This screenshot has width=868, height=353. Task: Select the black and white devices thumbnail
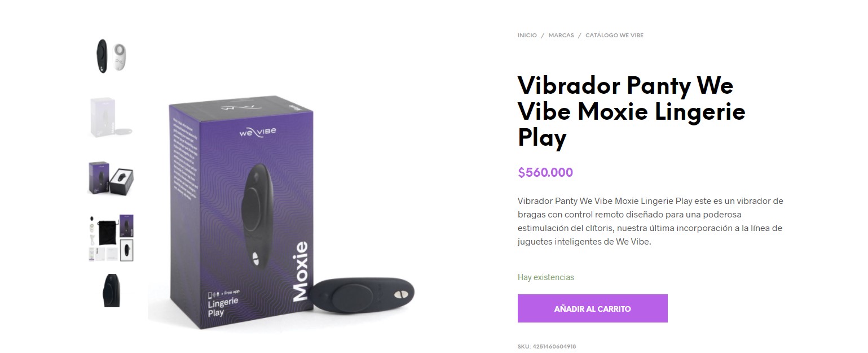click(x=111, y=56)
